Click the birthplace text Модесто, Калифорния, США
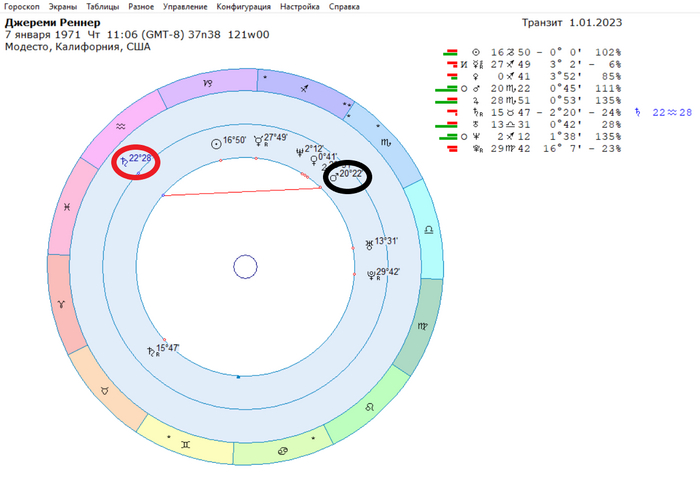The width and height of the screenshot is (700, 484). (x=78, y=47)
